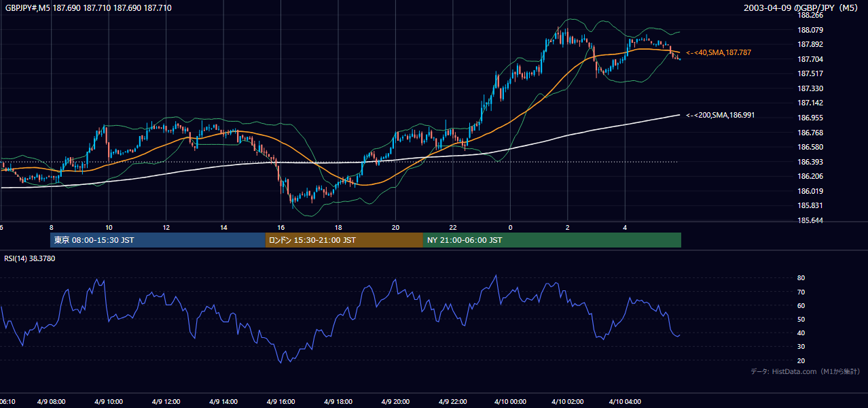Click the 4/9 10:00 date axis label
The width and height of the screenshot is (868, 408).
point(109,402)
